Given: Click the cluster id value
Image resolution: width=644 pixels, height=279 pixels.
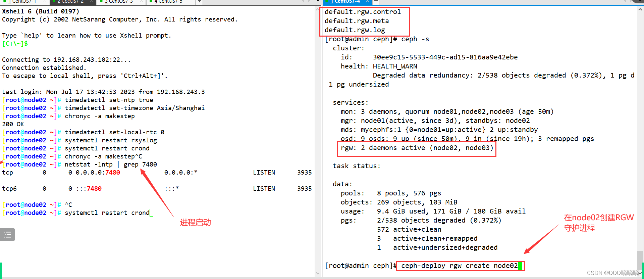Looking at the screenshot, I should pyautogui.click(x=445, y=57).
